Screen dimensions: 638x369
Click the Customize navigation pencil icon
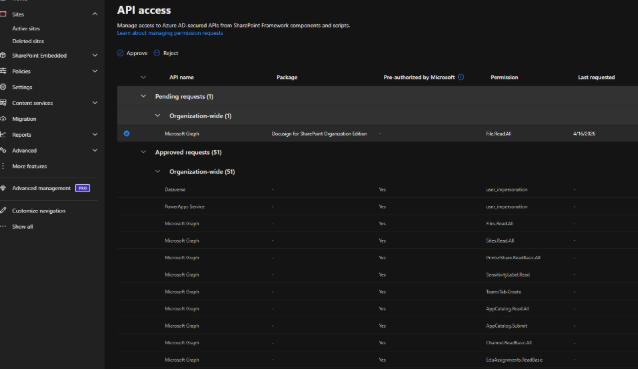(3, 210)
